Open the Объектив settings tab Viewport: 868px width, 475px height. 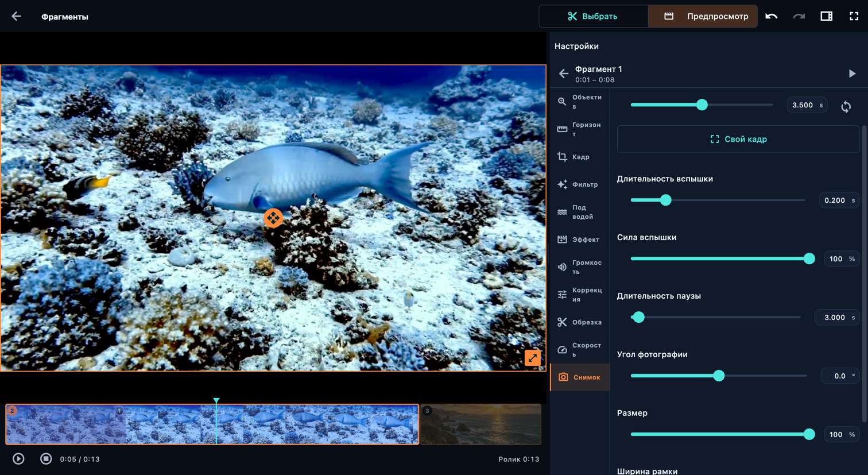(x=580, y=102)
